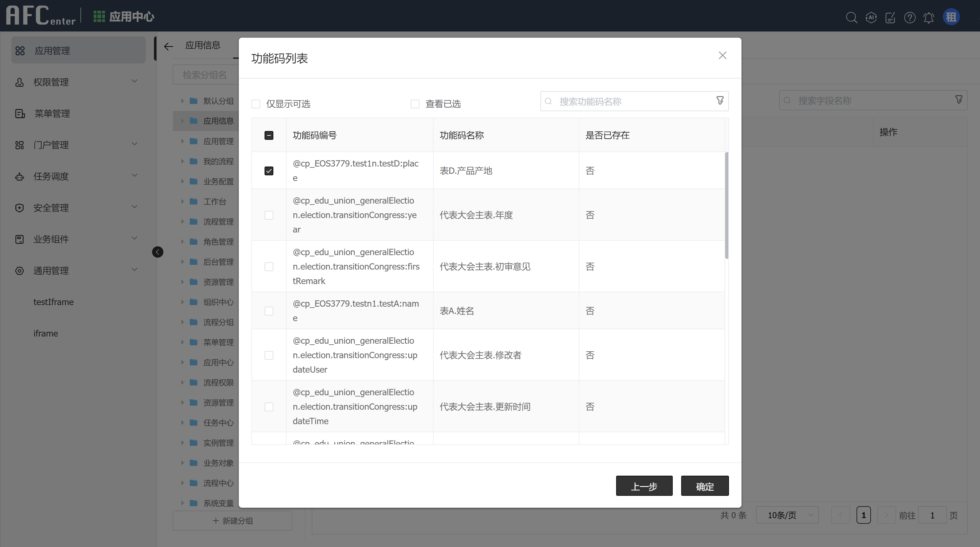980x547 pixels.
Task: Uncheck the 表D.产品产地 row checkbox
Action: point(269,171)
